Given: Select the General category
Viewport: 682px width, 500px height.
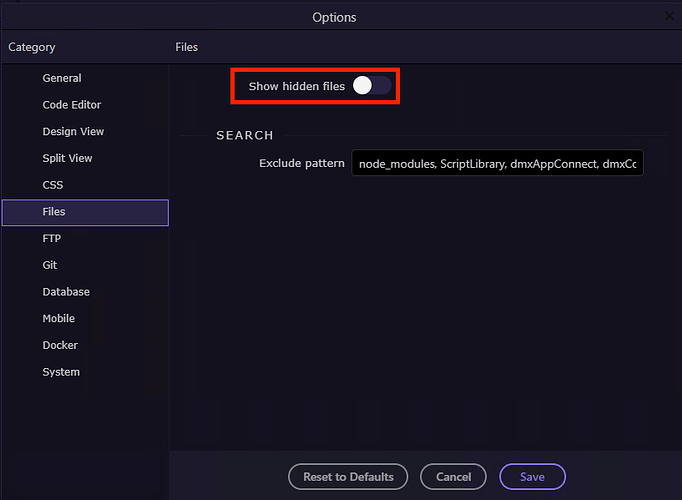Looking at the screenshot, I should point(62,78).
